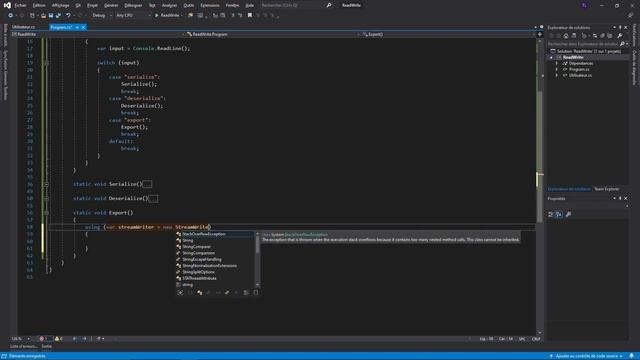Select Utilisateur.cs in Solution Explorer
This screenshot has width=640, height=360.
[x=580, y=76]
